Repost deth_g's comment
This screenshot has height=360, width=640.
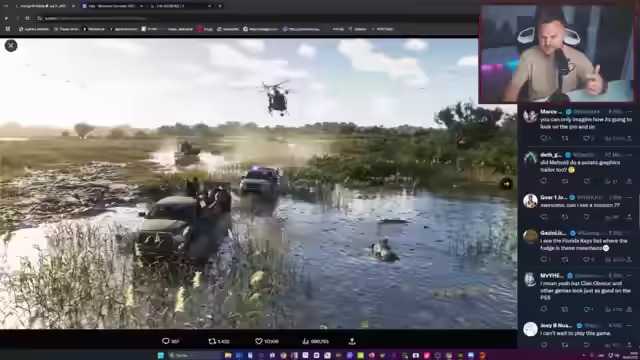point(565,181)
